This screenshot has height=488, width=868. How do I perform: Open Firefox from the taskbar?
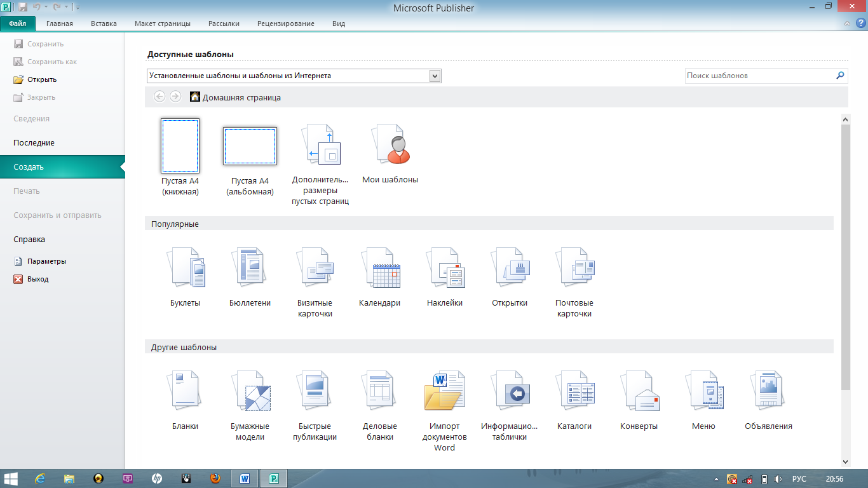click(215, 478)
